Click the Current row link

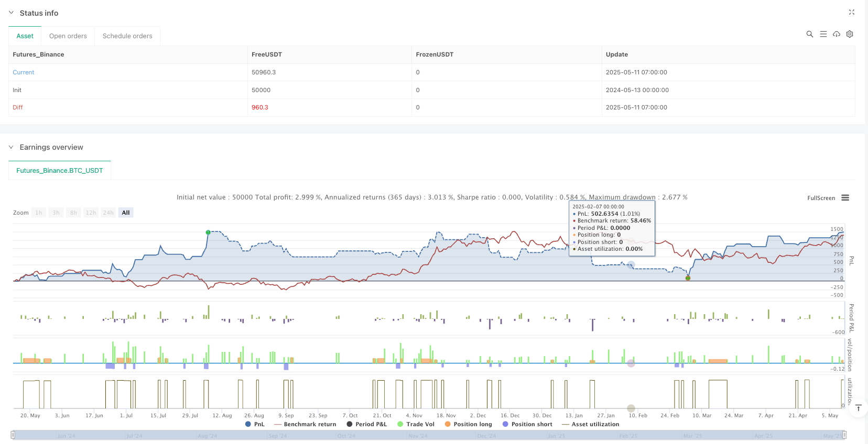(24, 72)
